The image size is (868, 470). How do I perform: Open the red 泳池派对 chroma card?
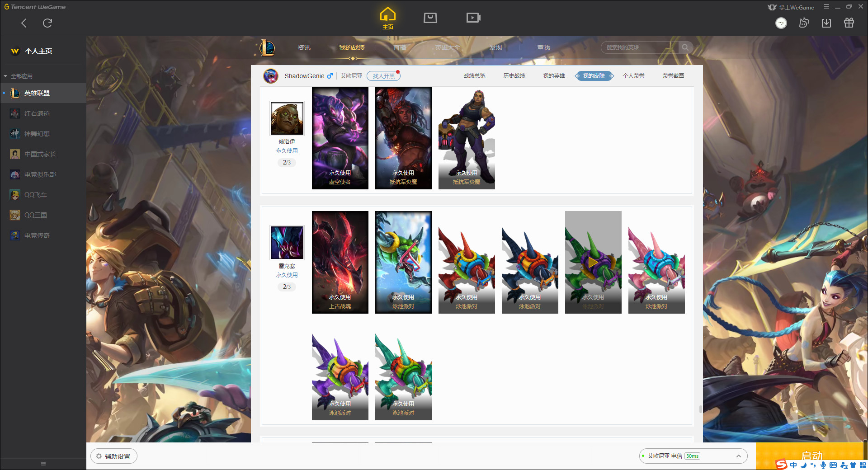(467, 262)
